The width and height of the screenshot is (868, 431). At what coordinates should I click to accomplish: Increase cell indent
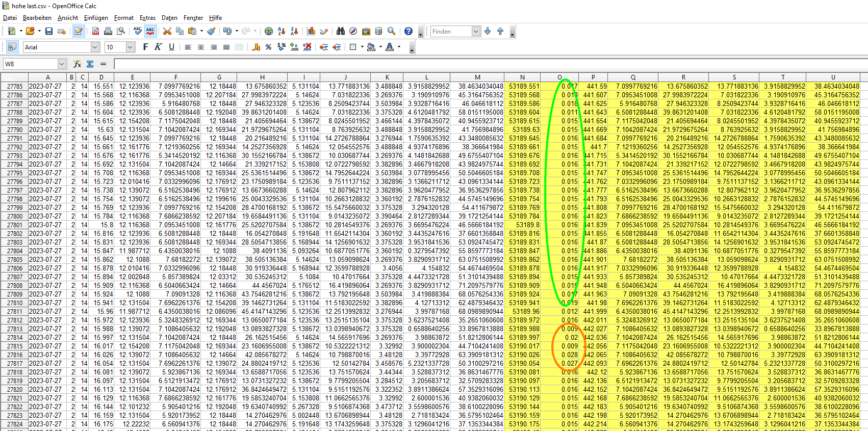[337, 47]
